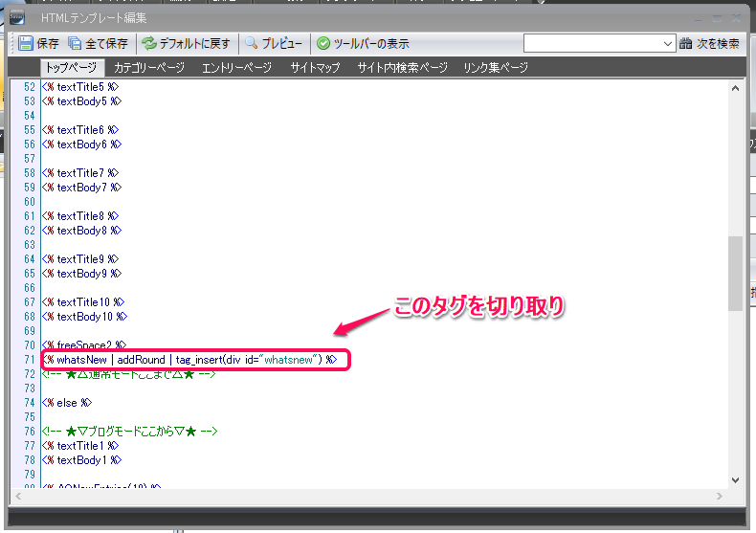Click inside the search combo box field
The height and width of the screenshot is (533, 756).
[593, 43]
